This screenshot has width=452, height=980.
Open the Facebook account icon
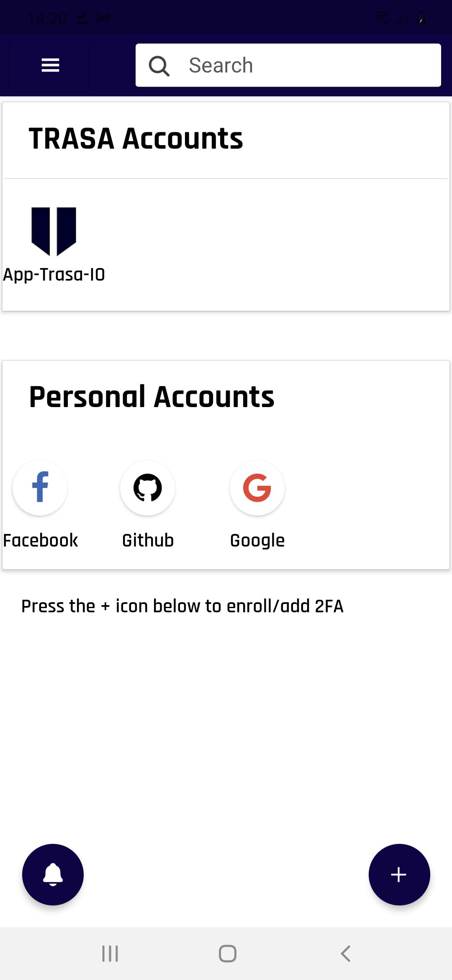tap(40, 487)
